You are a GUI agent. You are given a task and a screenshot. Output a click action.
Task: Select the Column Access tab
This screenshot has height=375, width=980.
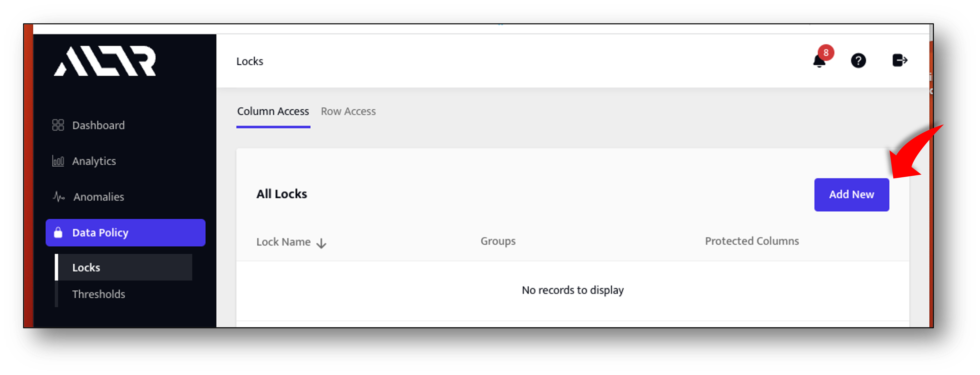click(273, 111)
